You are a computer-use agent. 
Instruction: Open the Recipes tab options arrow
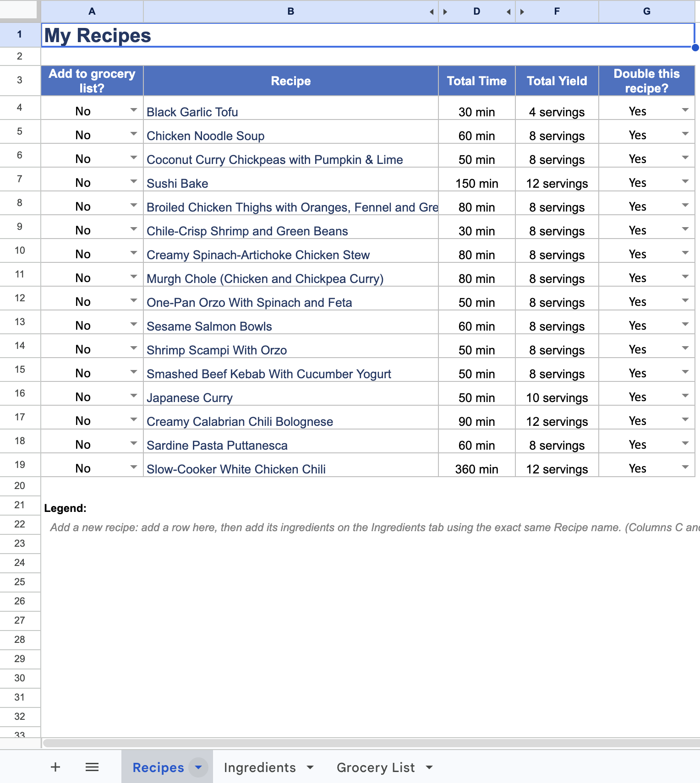coord(198,767)
